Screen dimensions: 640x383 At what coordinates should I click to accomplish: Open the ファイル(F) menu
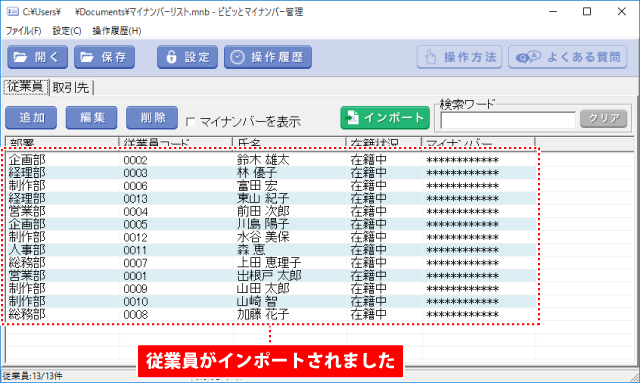click(23, 31)
